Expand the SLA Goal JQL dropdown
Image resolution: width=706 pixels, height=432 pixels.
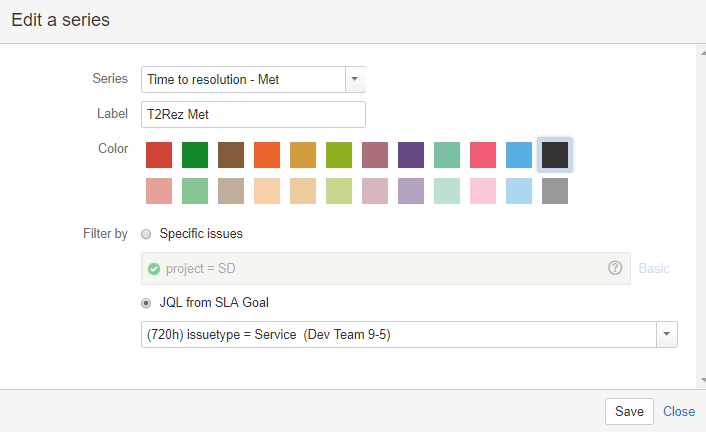tap(667, 334)
